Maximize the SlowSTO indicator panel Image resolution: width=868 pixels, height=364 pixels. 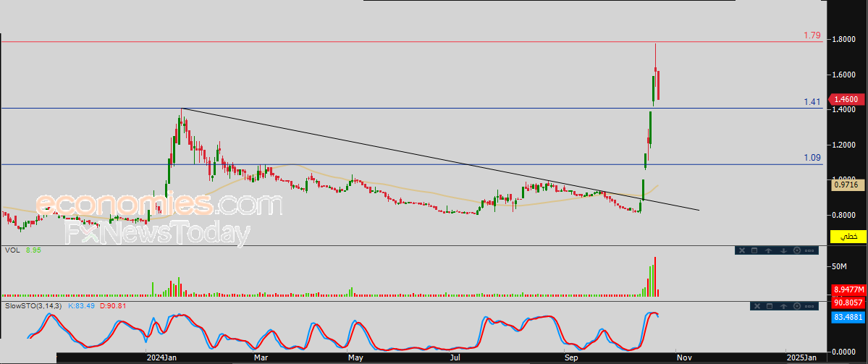[770, 306]
